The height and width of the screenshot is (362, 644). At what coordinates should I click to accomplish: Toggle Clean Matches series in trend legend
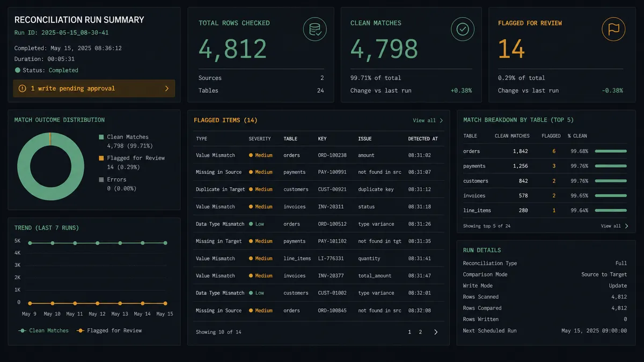point(43,330)
